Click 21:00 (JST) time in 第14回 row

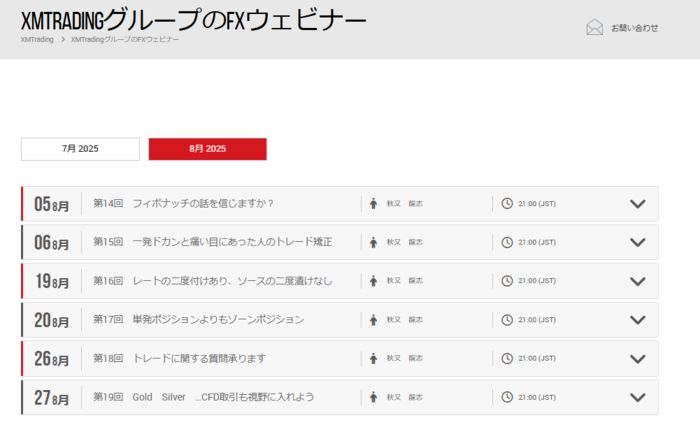tap(537, 204)
